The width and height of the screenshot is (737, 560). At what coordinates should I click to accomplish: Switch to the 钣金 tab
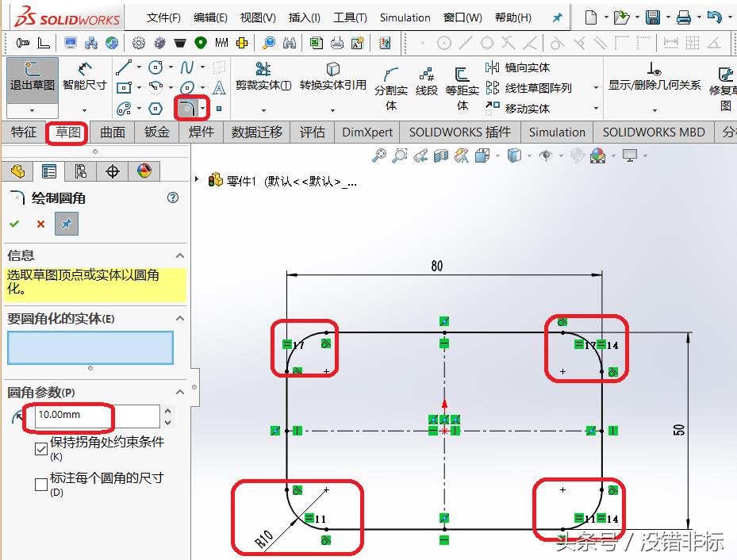click(158, 132)
